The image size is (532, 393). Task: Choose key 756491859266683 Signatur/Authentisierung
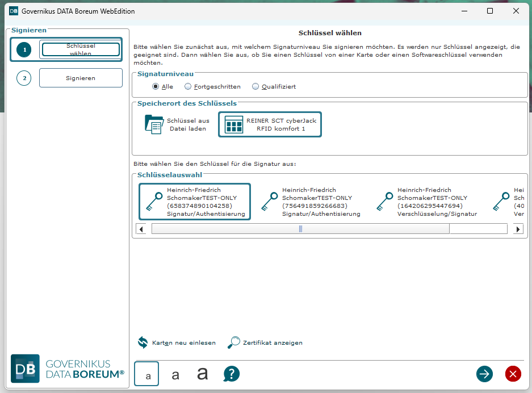pyautogui.click(x=310, y=202)
